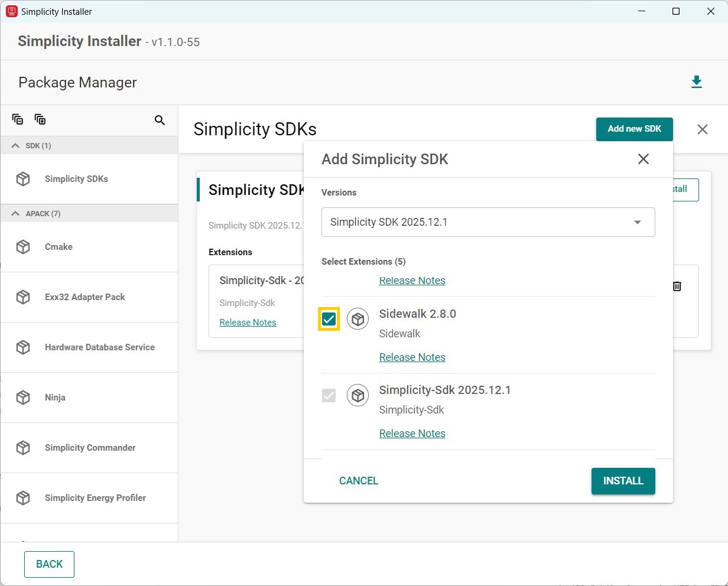Cancel the Add Simplicity SDK dialog
The width and height of the screenshot is (728, 586).
(359, 481)
